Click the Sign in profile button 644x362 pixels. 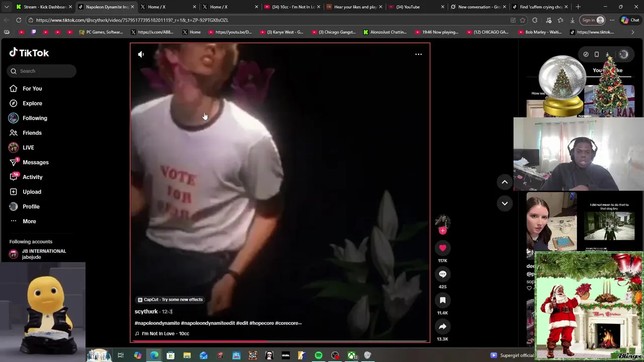point(593,20)
